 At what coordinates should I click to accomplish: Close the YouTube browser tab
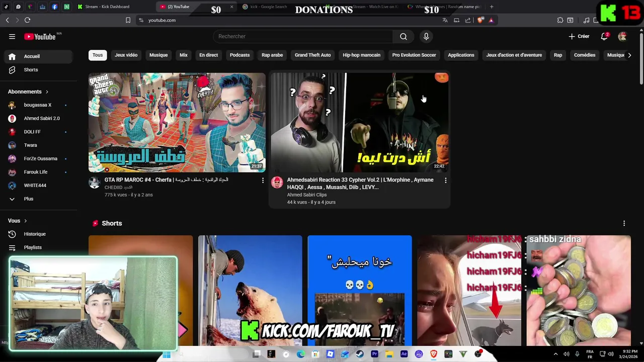pyautogui.click(x=231, y=7)
